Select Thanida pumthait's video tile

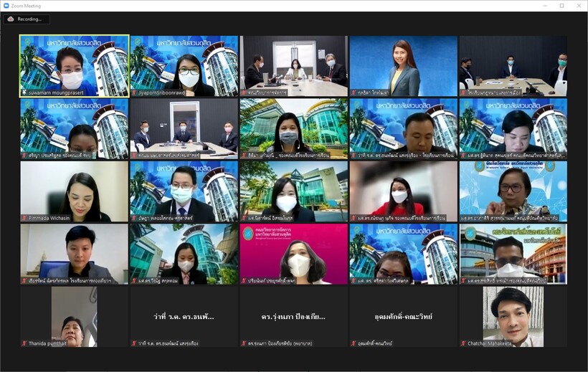pos(74,315)
